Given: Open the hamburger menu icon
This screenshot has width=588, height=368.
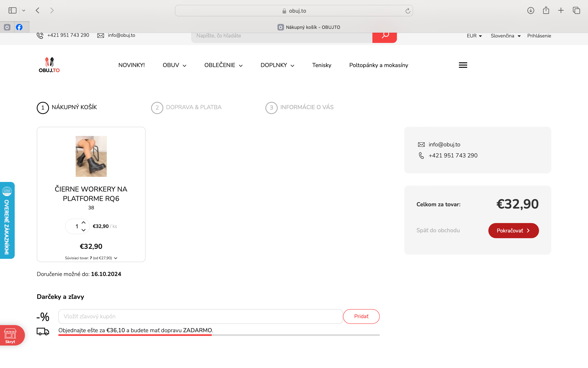Looking at the screenshot, I should [463, 65].
